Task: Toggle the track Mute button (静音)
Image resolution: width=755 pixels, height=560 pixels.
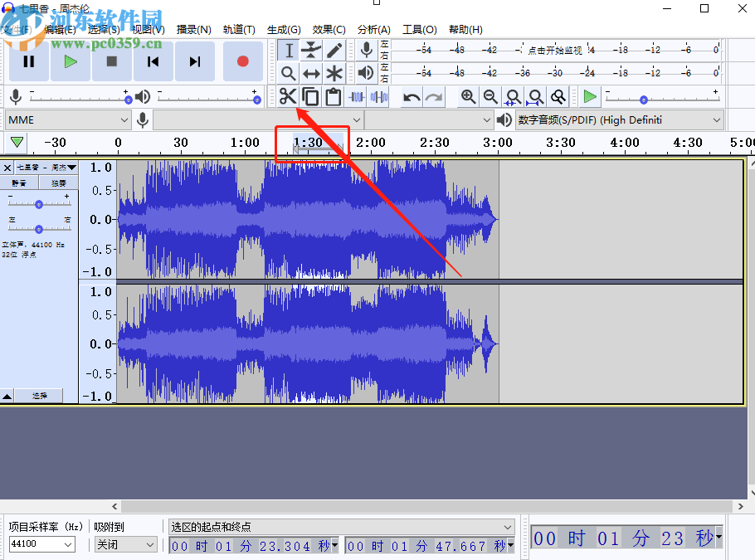Action: 19,183
